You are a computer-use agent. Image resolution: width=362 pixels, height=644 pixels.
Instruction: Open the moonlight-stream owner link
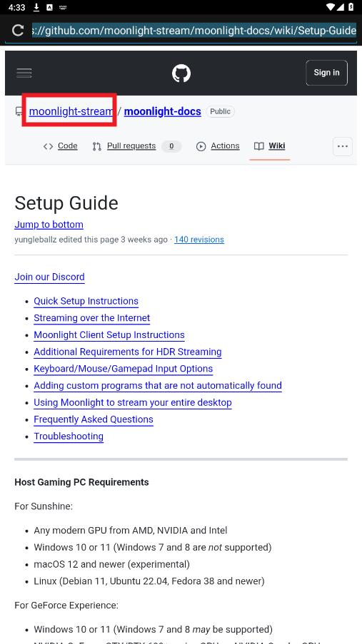[x=71, y=111]
